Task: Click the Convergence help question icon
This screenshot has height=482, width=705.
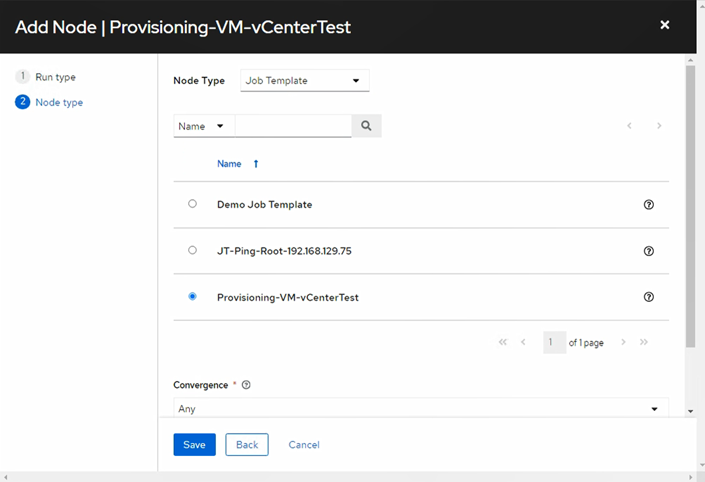Action: click(x=246, y=384)
